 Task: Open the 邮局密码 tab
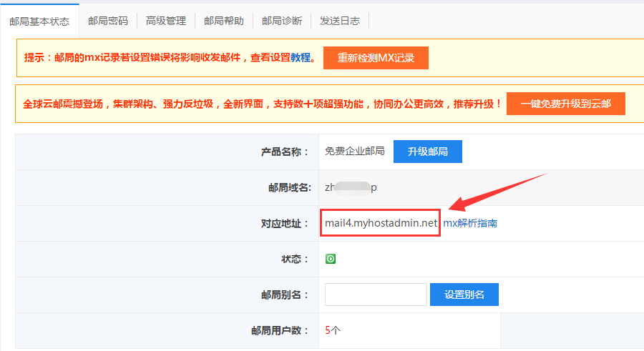[108, 21]
